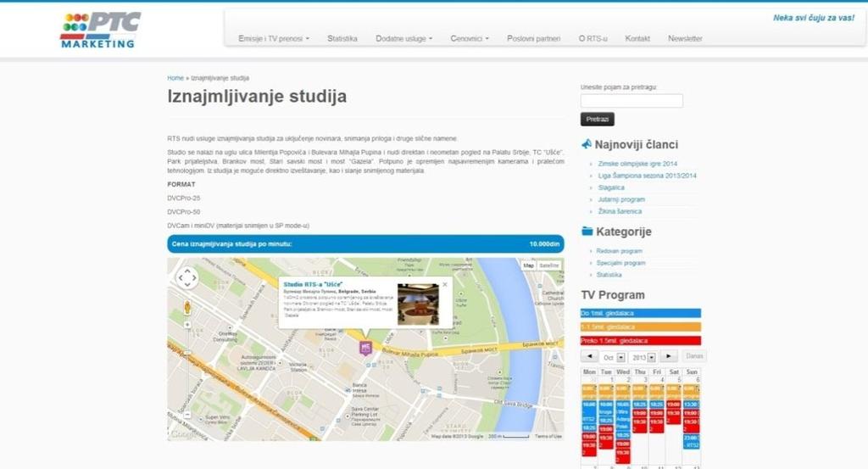
Task: Open the month dropdown showing Oct
Action: click(x=614, y=358)
